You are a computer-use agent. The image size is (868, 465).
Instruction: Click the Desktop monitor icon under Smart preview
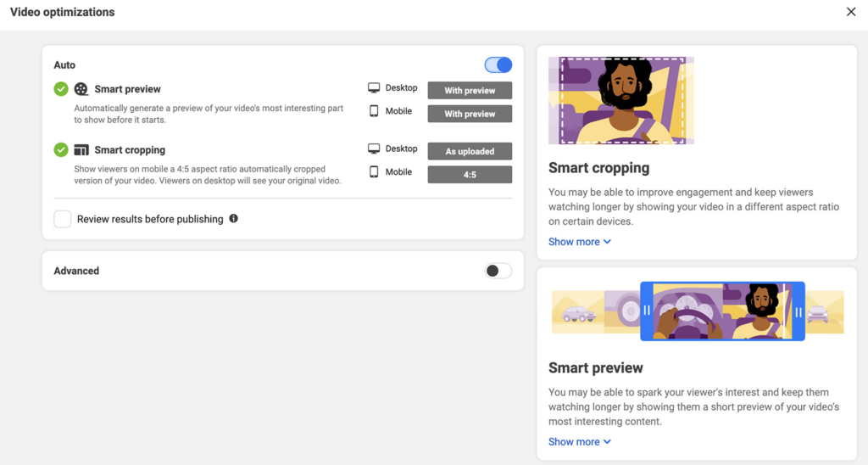tap(374, 88)
